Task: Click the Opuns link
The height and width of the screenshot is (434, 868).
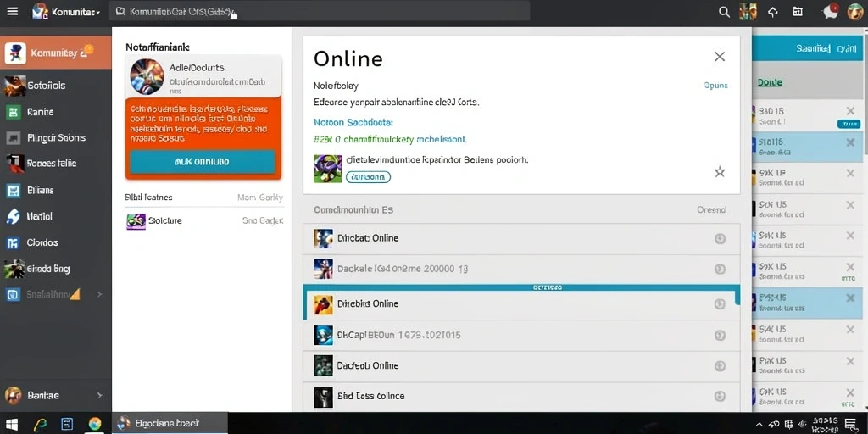Action: pyautogui.click(x=715, y=86)
